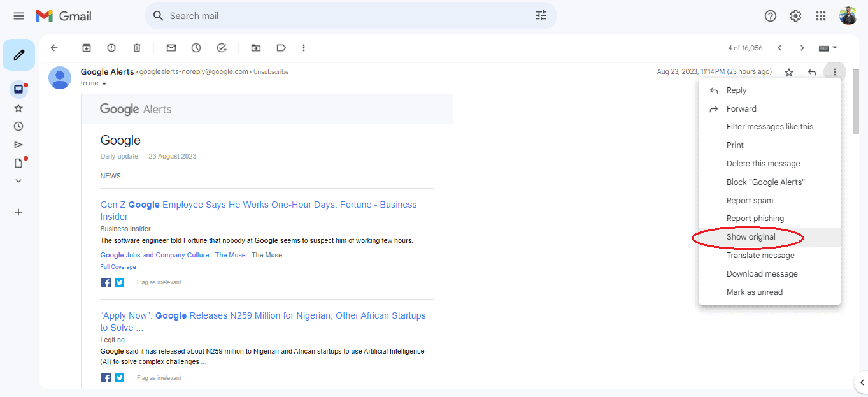Click the vertical scrollbar thumb
Viewport: 868px width, 397px height.
click(x=856, y=102)
